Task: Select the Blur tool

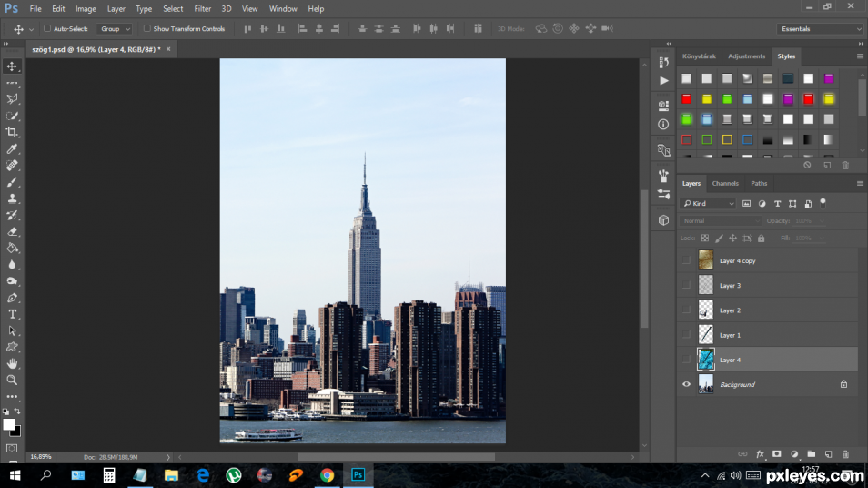Action: click(12, 265)
